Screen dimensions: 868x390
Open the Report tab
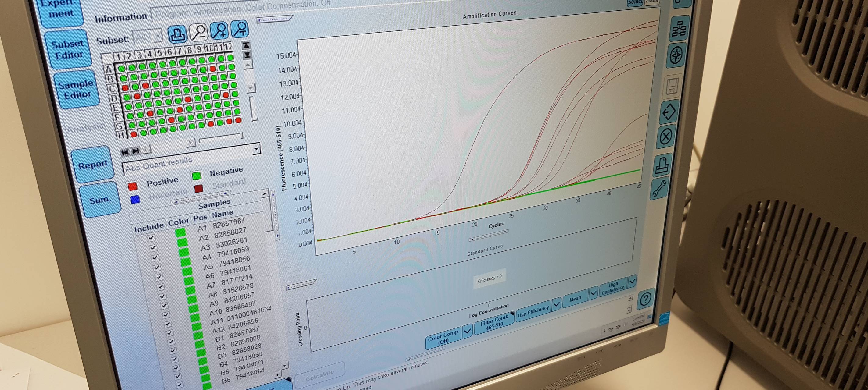[x=93, y=165]
